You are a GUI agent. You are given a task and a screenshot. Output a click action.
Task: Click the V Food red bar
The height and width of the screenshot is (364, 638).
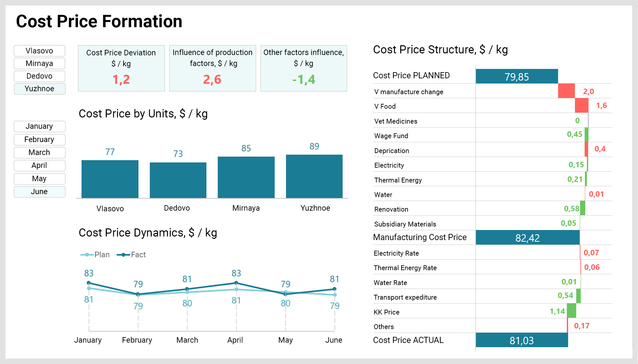click(x=582, y=105)
